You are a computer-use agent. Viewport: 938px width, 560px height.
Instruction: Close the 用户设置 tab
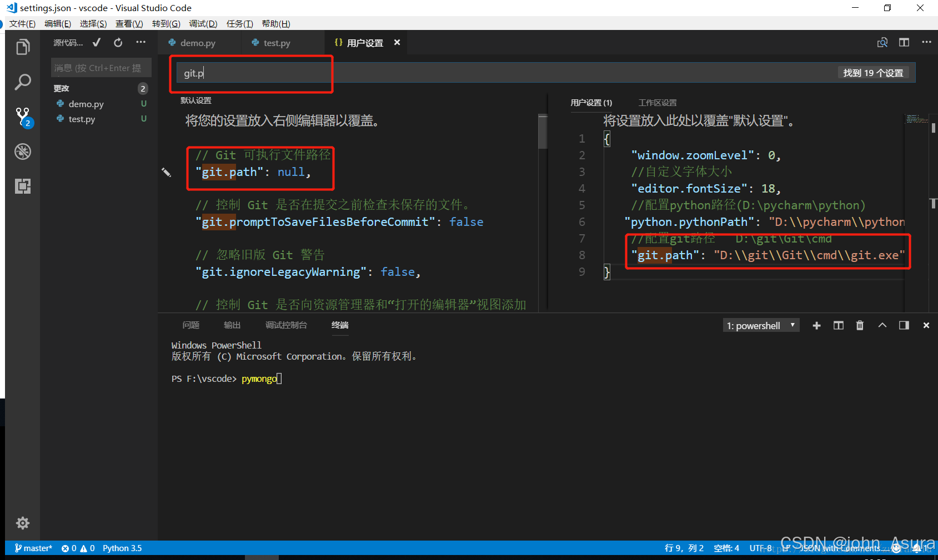397,43
